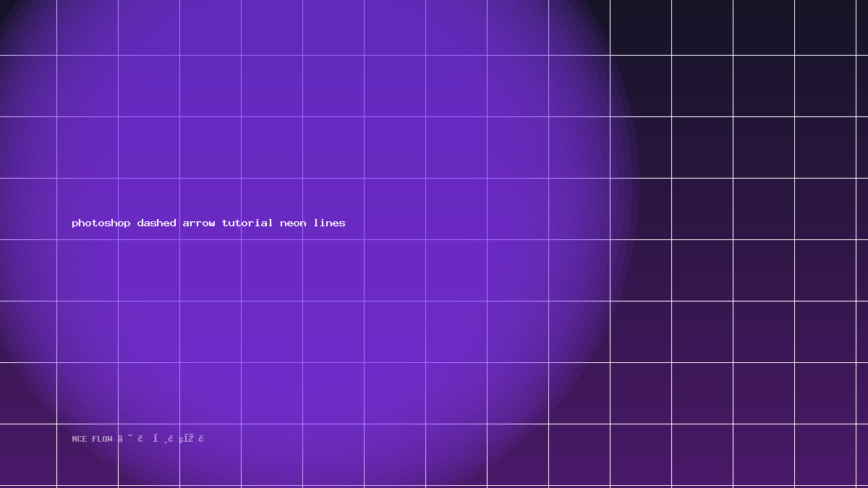868x488 pixels.
Task: Click the "NCE FLOW" footer caption
Action: [x=93, y=439]
